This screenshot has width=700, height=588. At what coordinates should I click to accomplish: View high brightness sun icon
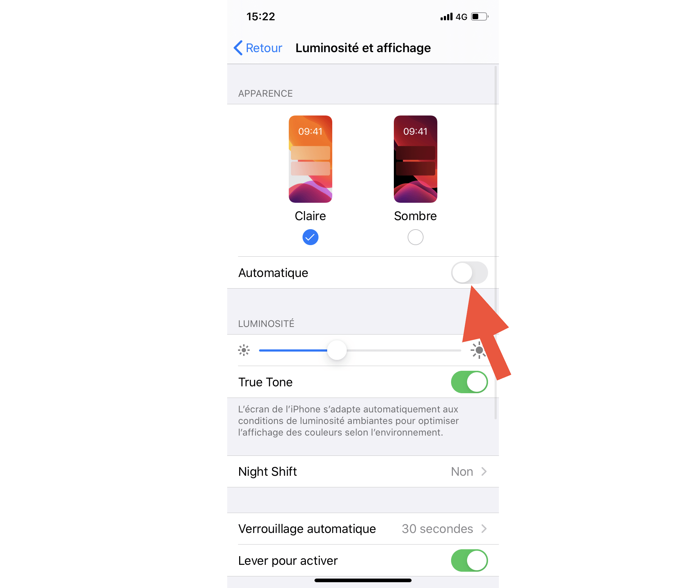[479, 350]
